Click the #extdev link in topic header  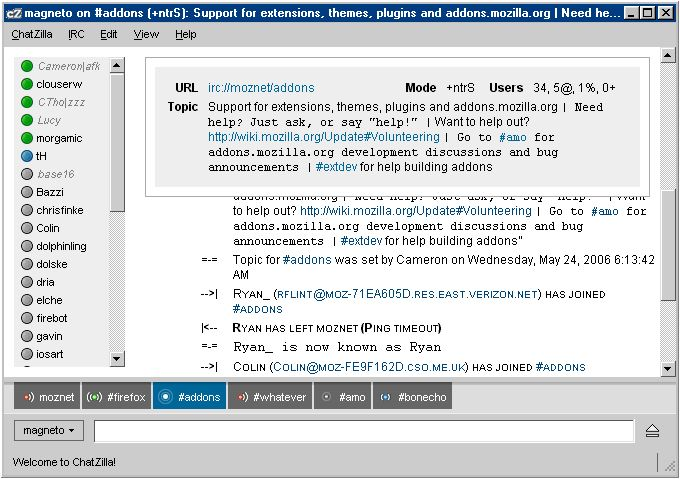click(336, 167)
